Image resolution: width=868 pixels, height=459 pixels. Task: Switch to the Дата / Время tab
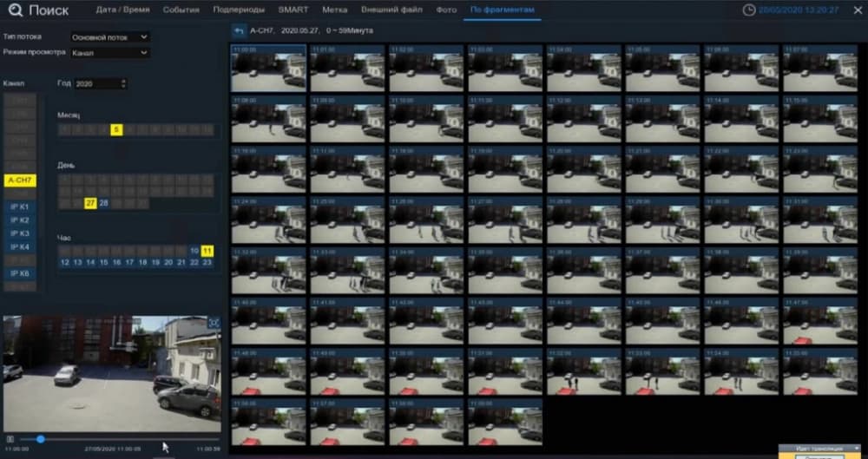(122, 10)
